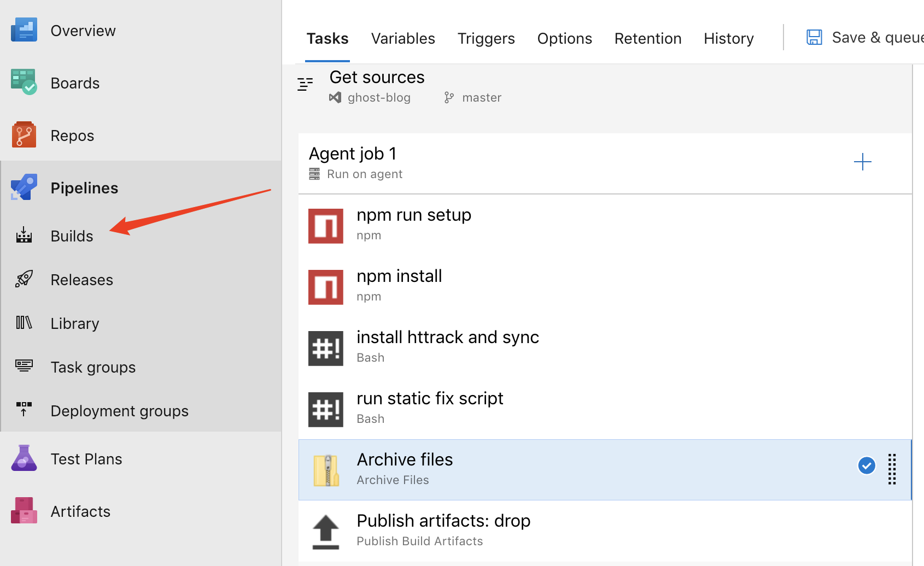Open Builds under Pipelines
This screenshot has height=566, width=924.
point(72,236)
